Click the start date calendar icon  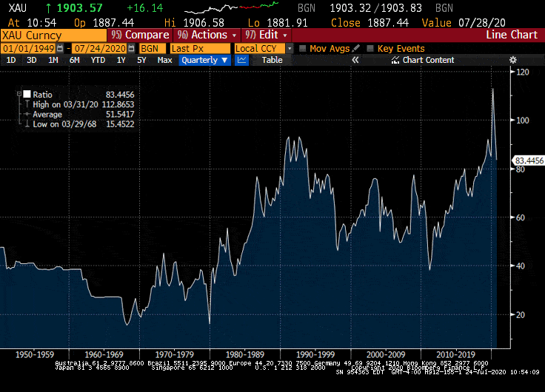(61, 48)
